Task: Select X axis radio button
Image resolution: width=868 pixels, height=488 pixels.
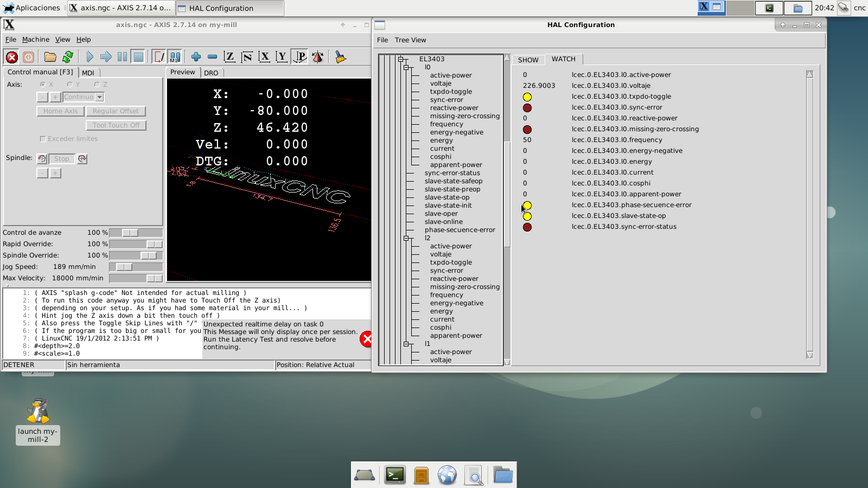Action: pos(43,85)
